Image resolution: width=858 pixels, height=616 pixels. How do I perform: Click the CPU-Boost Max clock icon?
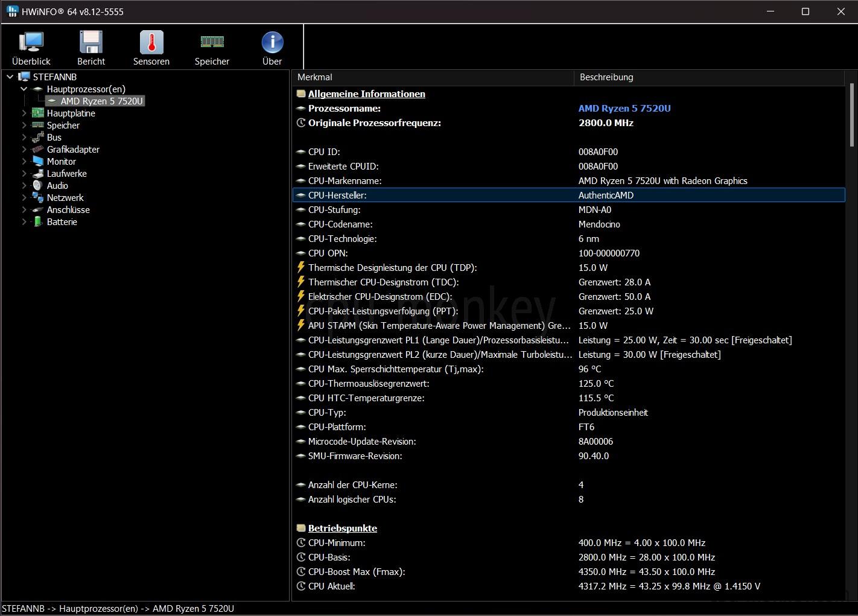pyautogui.click(x=301, y=572)
